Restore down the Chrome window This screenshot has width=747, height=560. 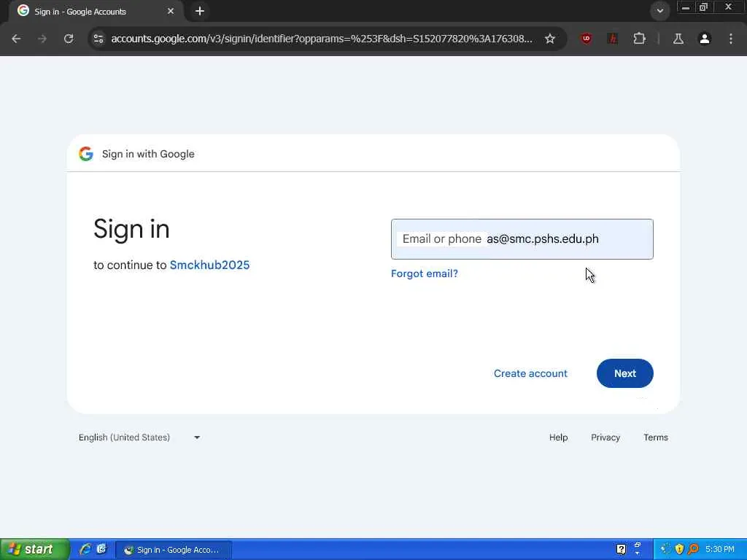704,7
